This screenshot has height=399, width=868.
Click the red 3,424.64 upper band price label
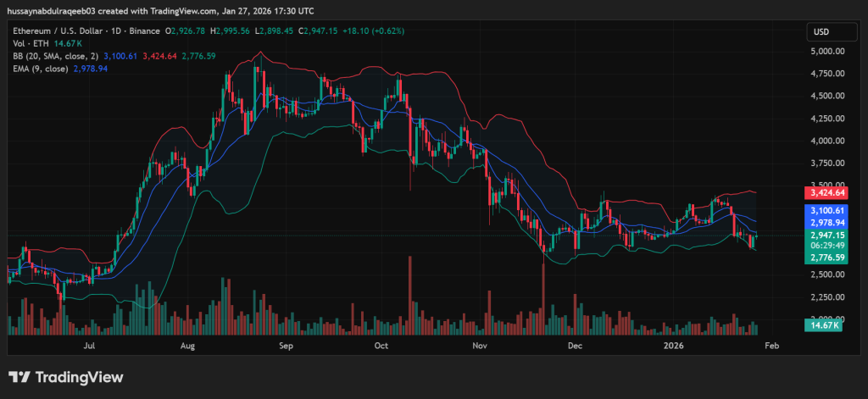pyautogui.click(x=826, y=192)
